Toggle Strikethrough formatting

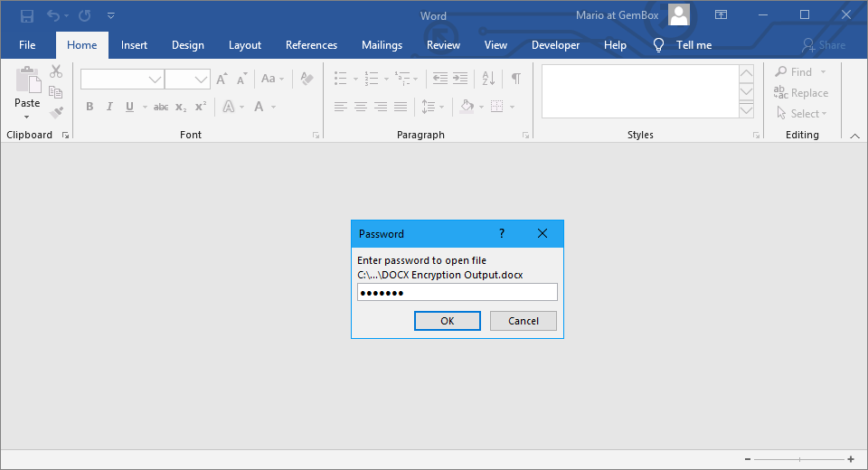pos(161,107)
